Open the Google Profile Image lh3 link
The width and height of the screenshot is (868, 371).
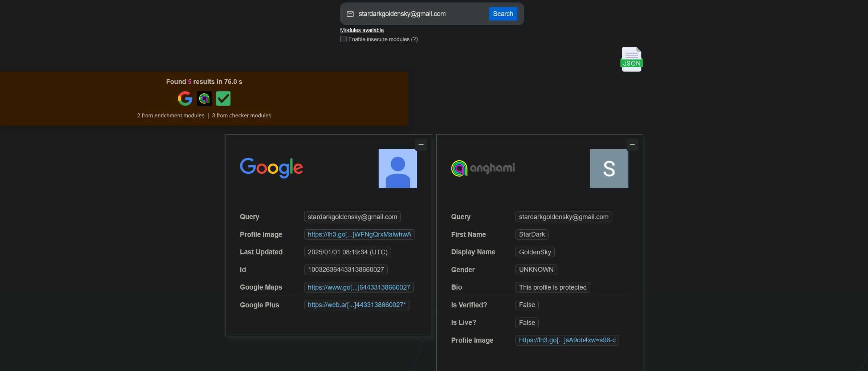359,234
